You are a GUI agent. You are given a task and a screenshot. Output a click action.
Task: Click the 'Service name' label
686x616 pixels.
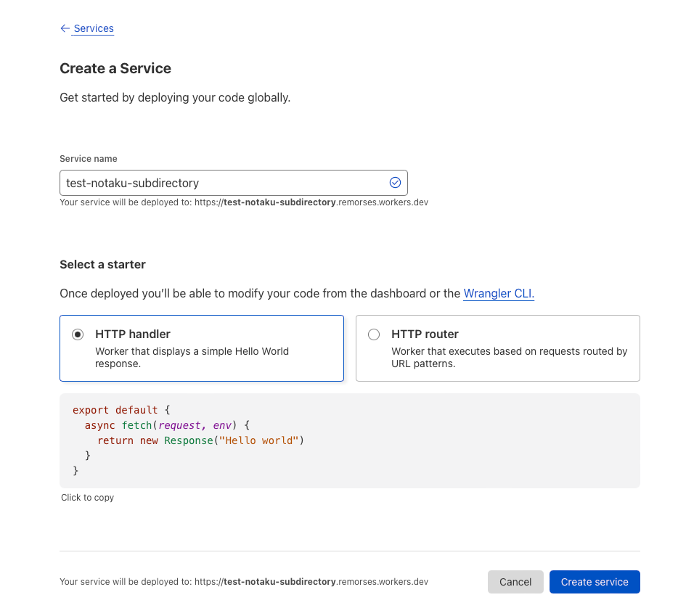tap(89, 159)
